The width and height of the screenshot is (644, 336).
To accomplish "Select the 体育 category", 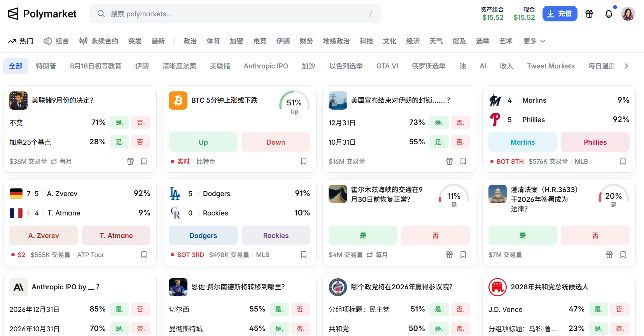I will tap(213, 41).
